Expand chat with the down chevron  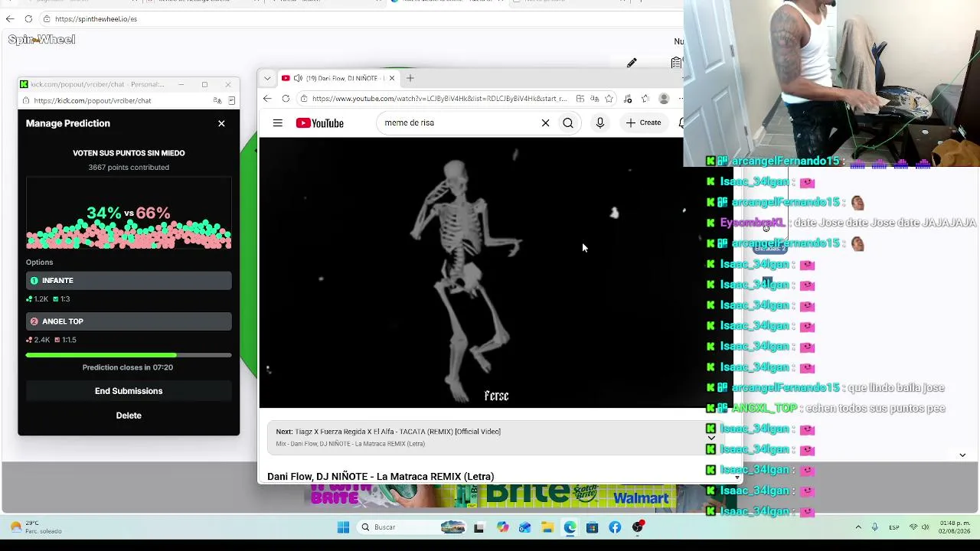[x=962, y=455]
